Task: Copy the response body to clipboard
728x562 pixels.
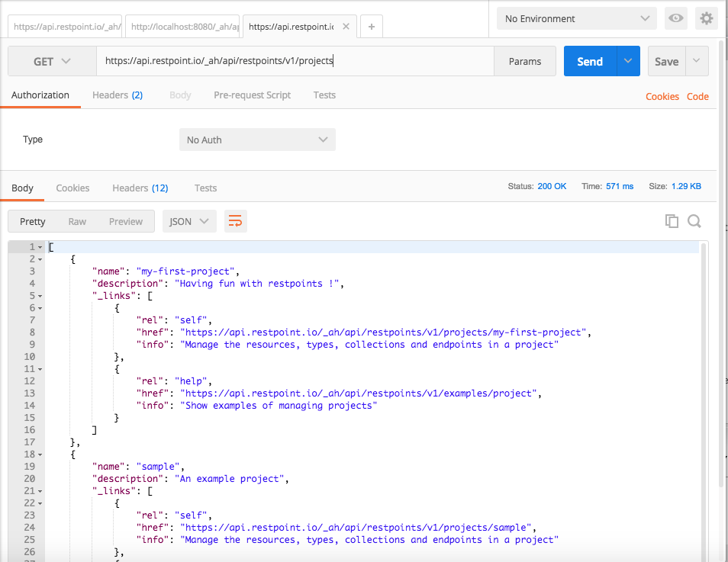Action: pos(672,221)
